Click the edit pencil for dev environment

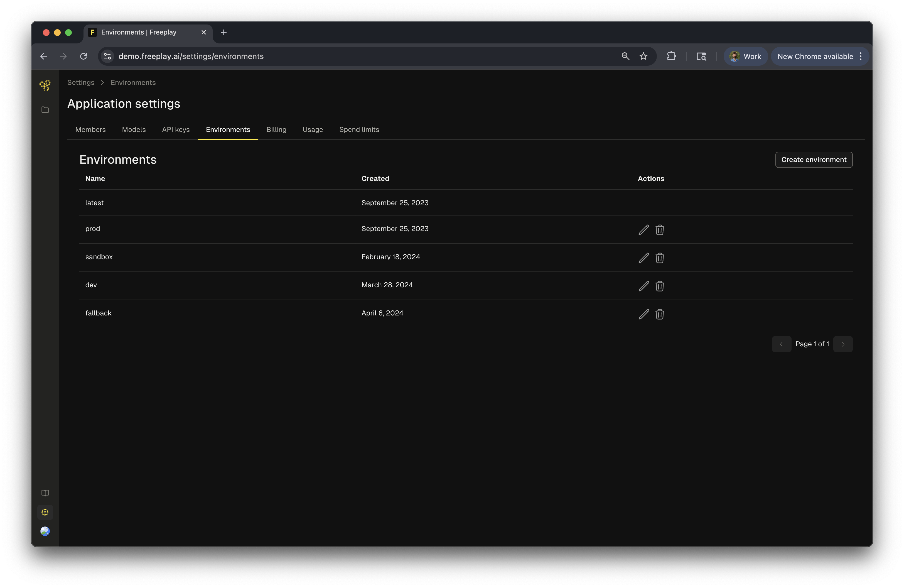click(x=643, y=286)
